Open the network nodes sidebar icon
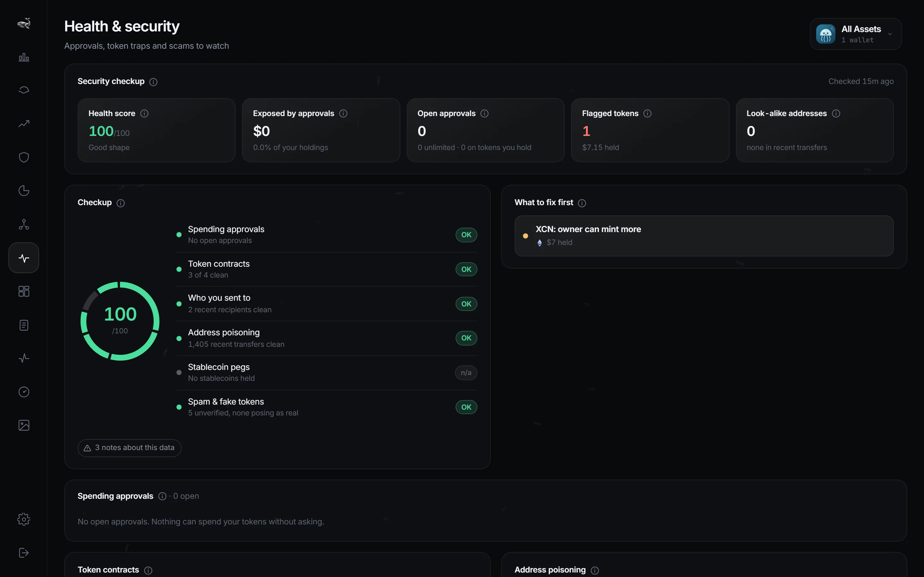 (24, 224)
